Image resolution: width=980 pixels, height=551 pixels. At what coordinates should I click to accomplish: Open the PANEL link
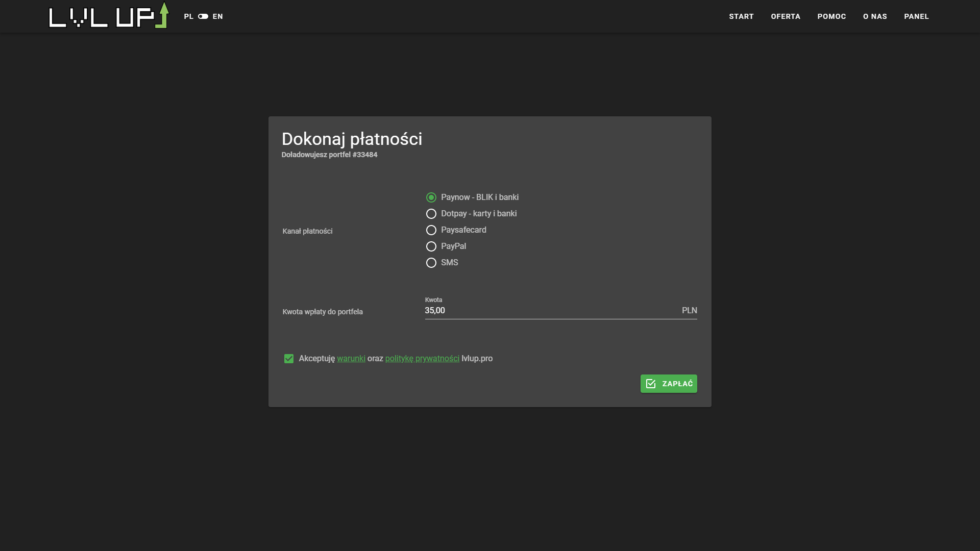pos(916,16)
